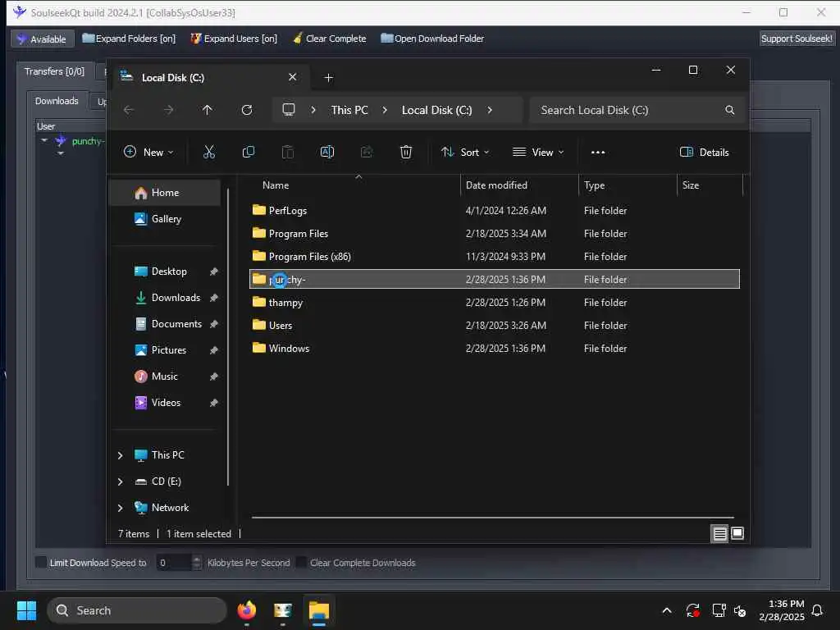Open Home in navigation pane
Image resolution: width=840 pixels, height=630 pixels.
tap(164, 192)
